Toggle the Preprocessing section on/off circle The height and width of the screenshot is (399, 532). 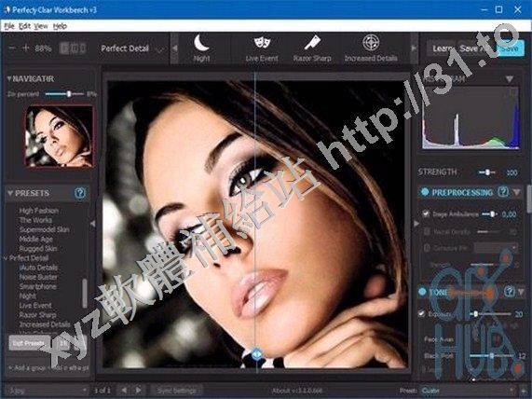425,192
